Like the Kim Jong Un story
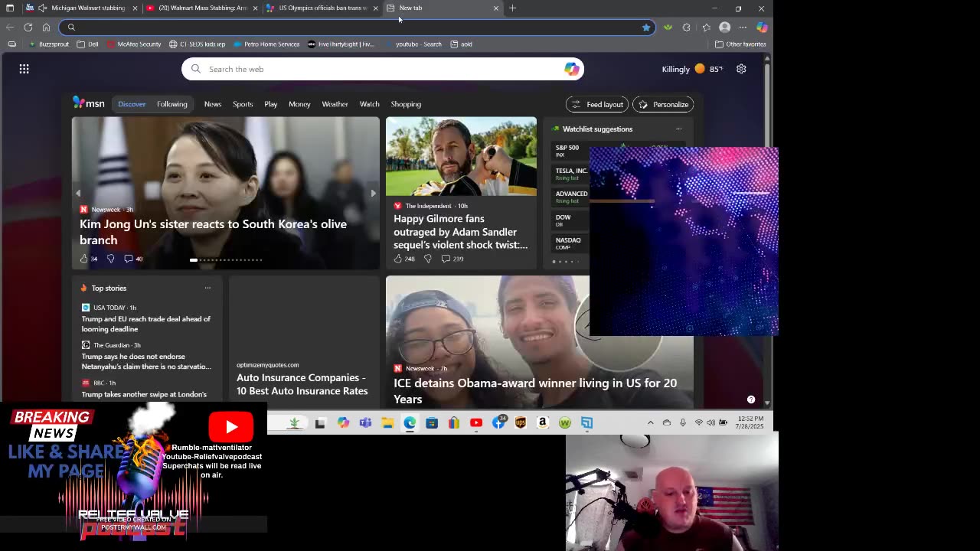This screenshot has width=980, height=551. [84, 259]
